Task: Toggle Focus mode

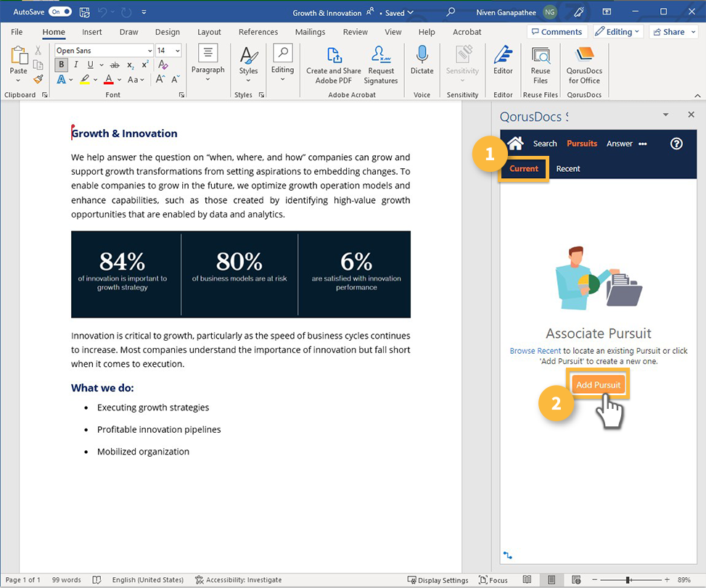Action: (x=493, y=580)
